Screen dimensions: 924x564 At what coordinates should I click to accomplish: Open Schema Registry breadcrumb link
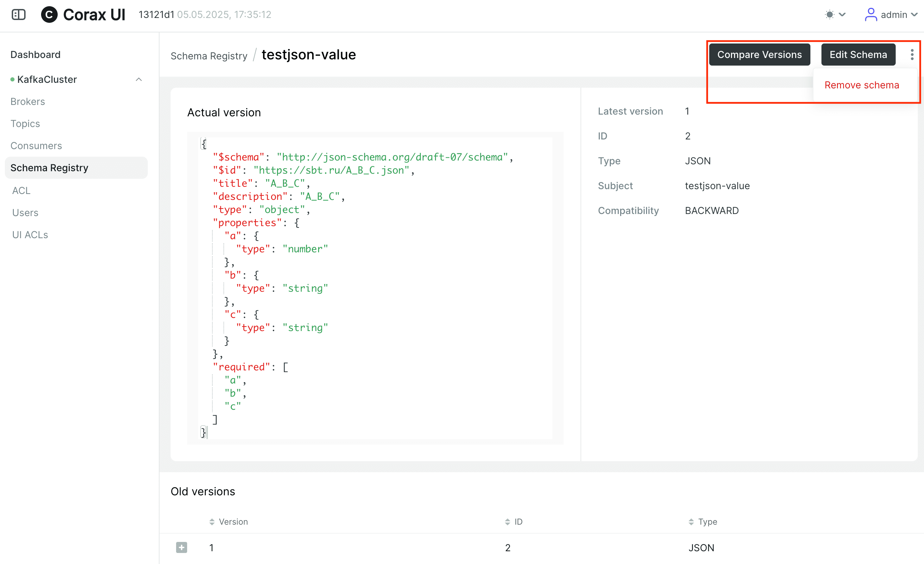[x=209, y=56]
